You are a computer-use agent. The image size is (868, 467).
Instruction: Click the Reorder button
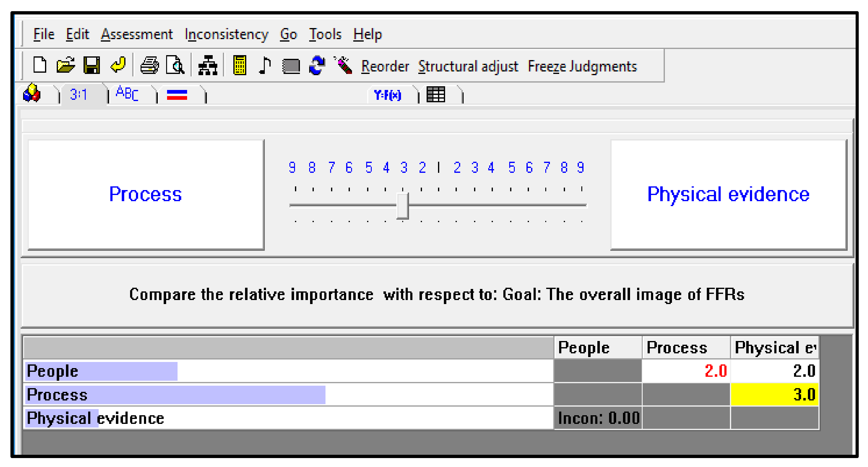(385, 66)
